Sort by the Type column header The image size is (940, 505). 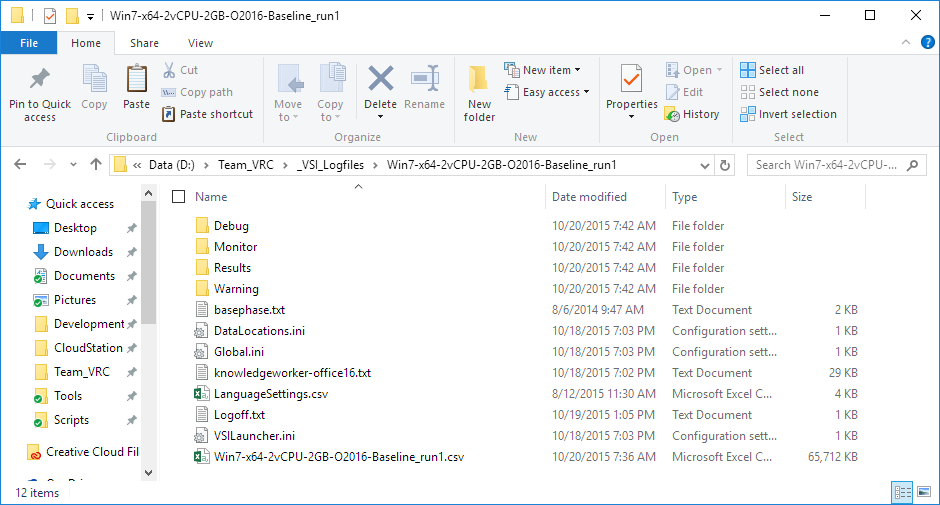pos(685,197)
